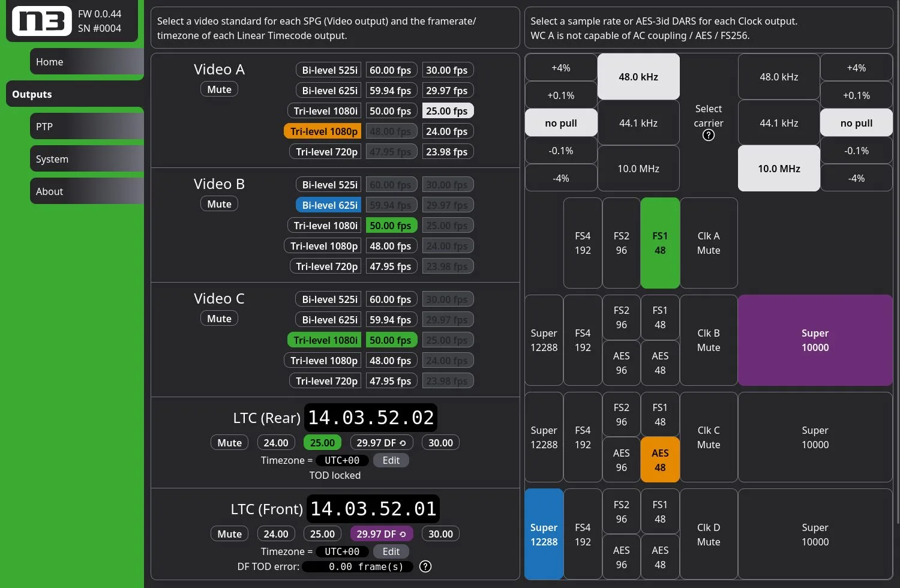Set Video A framerate to 23.98 fps
Image resolution: width=900 pixels, height=588 pixels.
(447, 152)
